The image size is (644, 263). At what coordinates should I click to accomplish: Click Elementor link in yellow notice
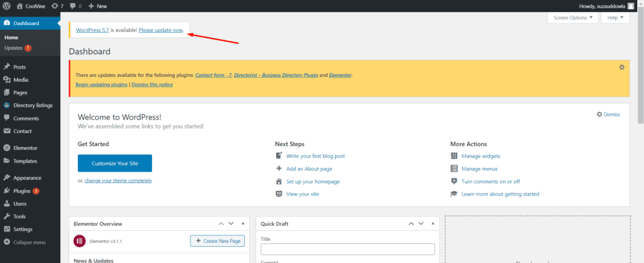(x=340, y=76)
